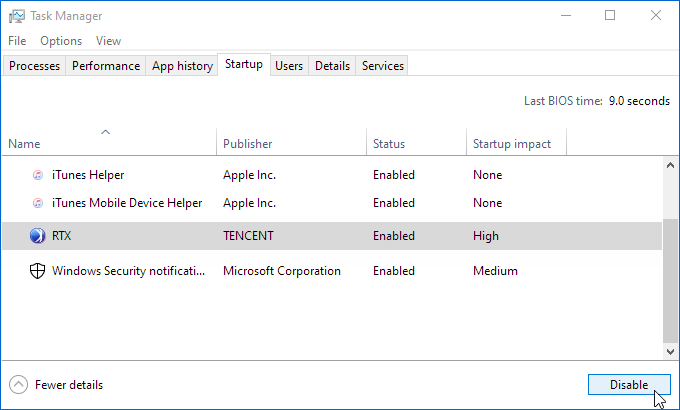Switch to the Services tab
This screenshot has width=680, height=410.
[x=382, y=66]
